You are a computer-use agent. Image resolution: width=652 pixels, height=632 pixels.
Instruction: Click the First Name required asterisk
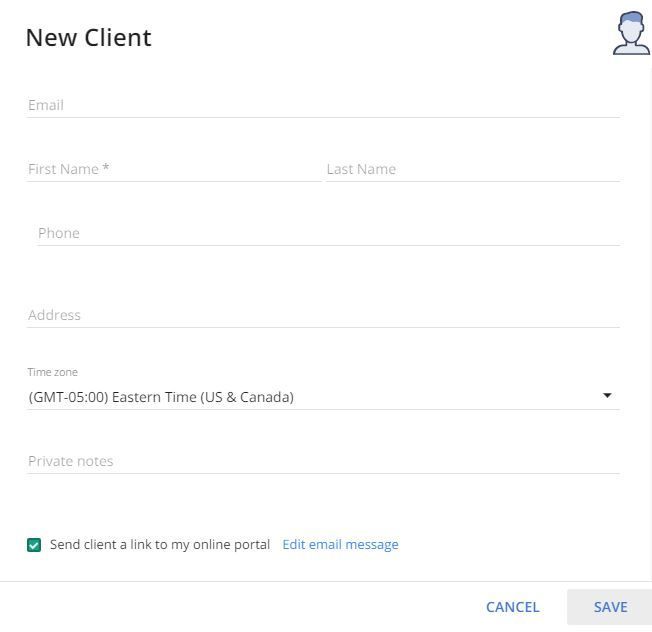point(106,168)
